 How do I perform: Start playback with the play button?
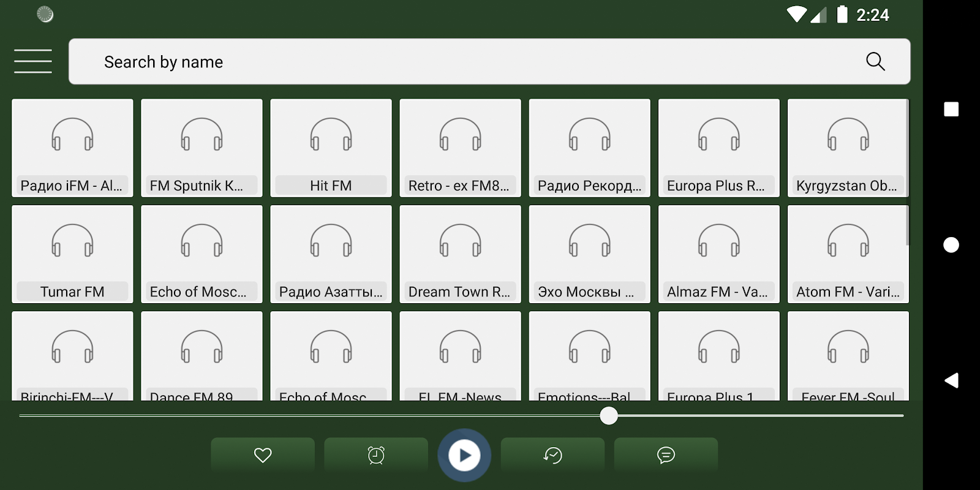pyautogui.click(x=464, y=455)
